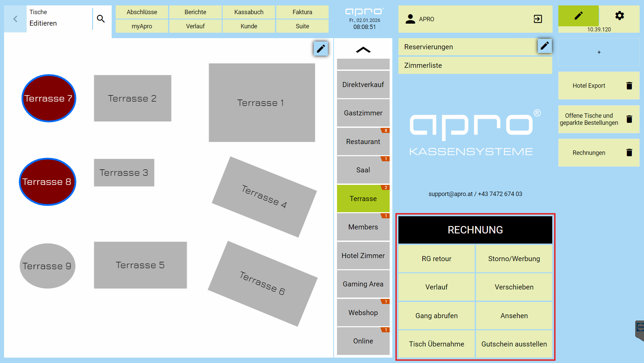644x363 pixels.
Task: Click the Tische Editieren header label
Action: [x=43, y=18]
